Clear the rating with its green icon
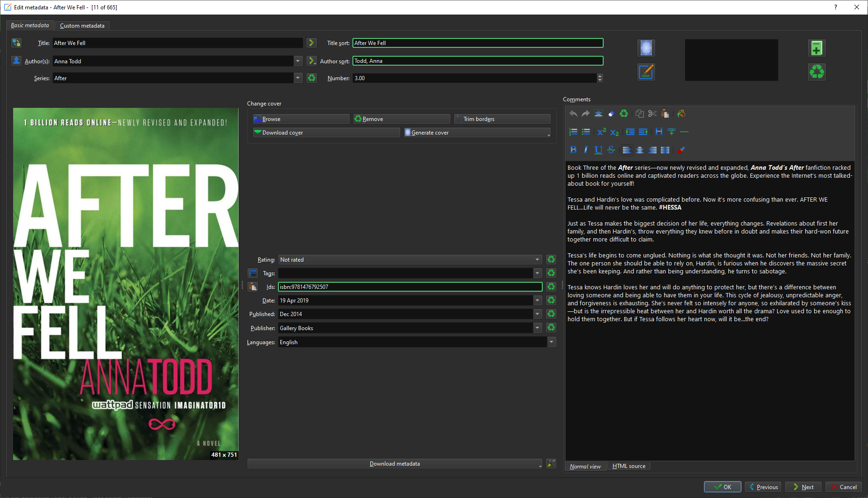 (551, 259)
